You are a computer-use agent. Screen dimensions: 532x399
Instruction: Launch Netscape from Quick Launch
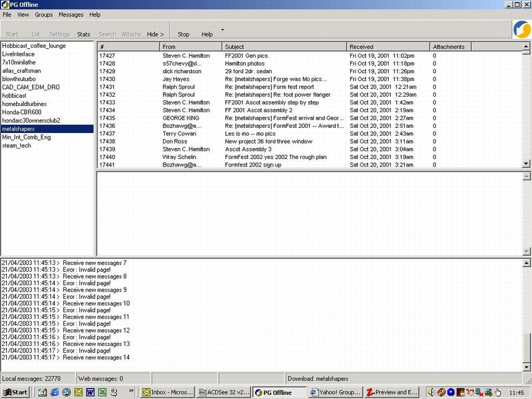tap(66, 392)
